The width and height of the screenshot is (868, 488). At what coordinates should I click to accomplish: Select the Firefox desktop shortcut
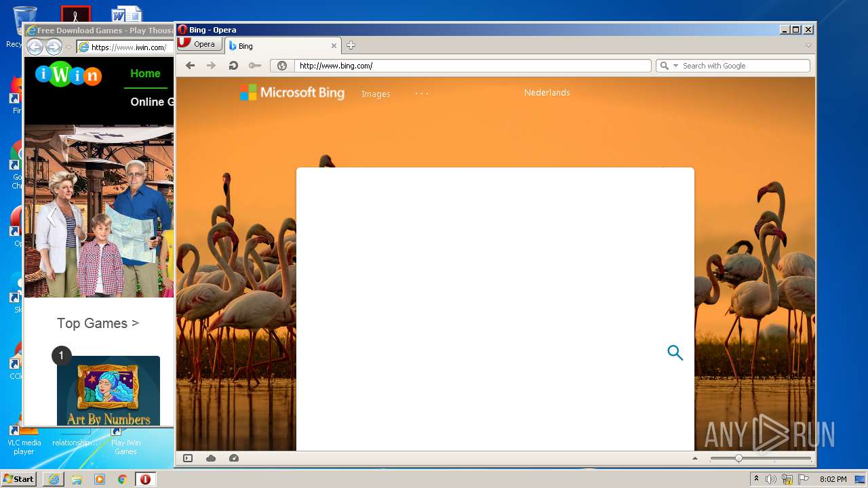(16, 94)
